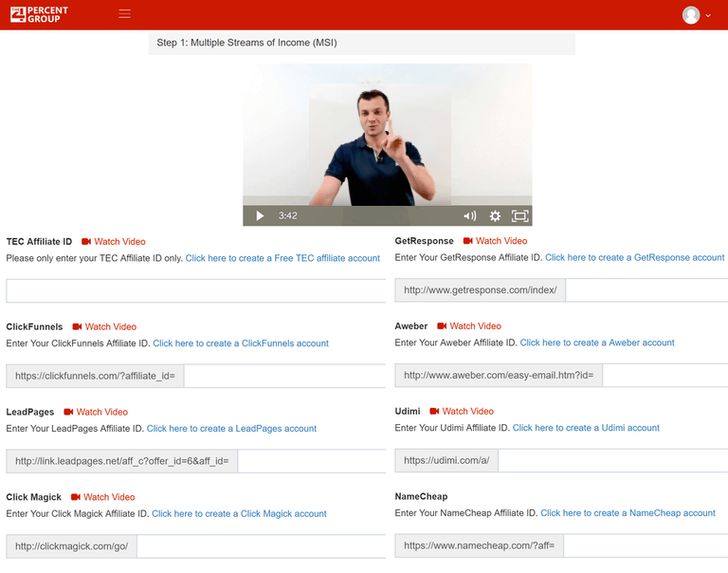This screenshot has height=573, width=728.
Task: Focus the Aweber affiliate ID input field
Action: click(665, 376)
